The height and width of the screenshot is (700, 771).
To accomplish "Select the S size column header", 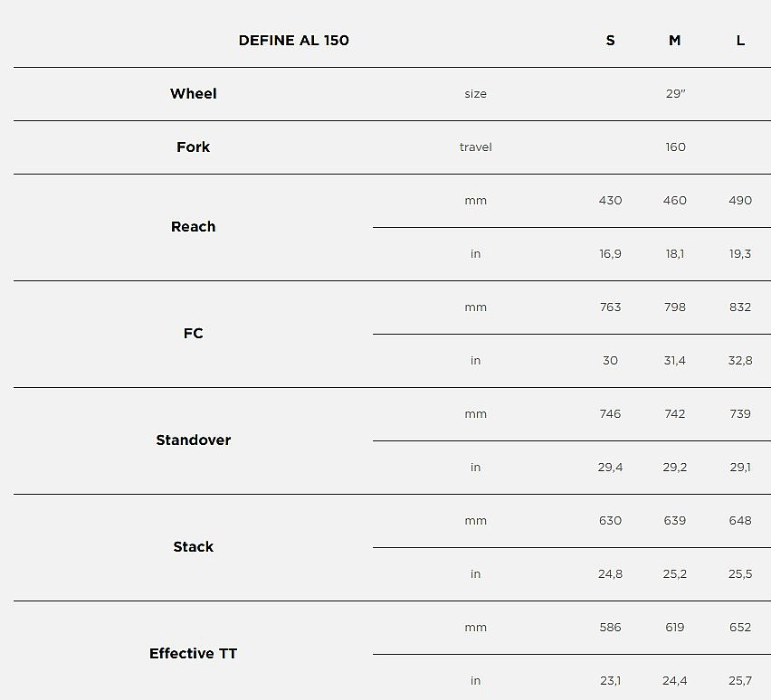I will click(610, 40).
